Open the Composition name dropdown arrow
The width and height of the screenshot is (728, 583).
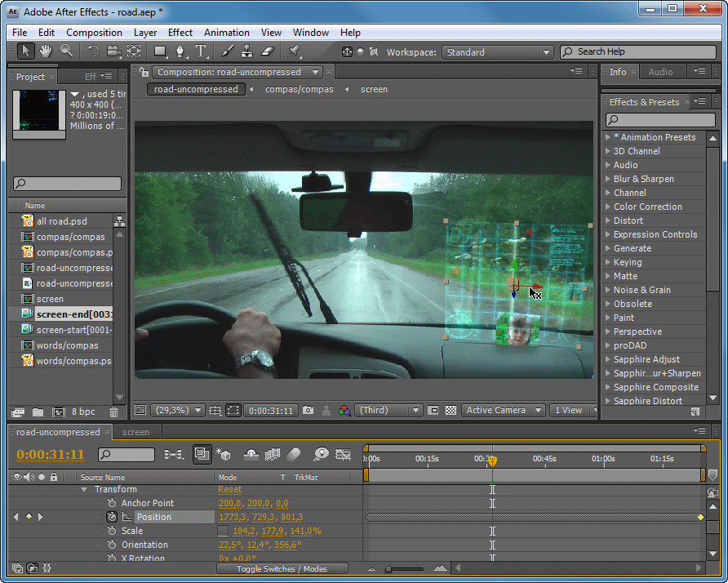[316, 72]
